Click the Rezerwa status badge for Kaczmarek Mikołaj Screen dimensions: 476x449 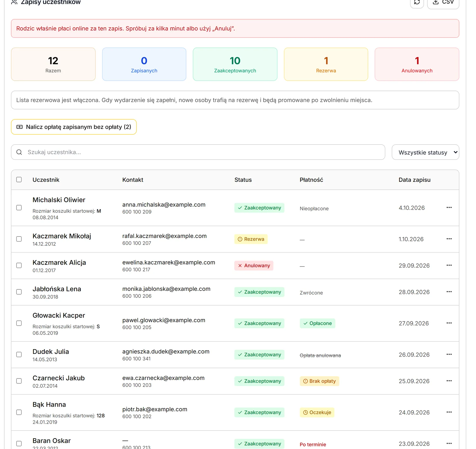pyautogui.click(x=251, y=239)
